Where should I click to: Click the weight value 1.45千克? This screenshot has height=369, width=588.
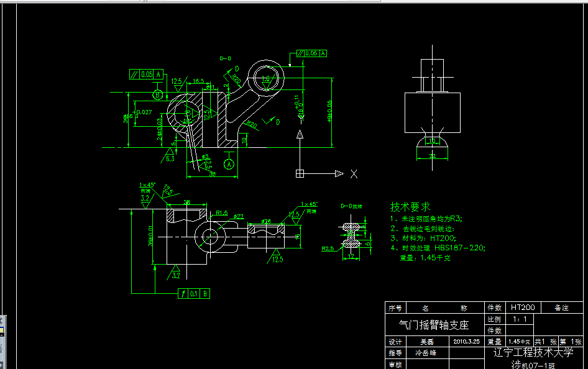(x=518, y=342)
